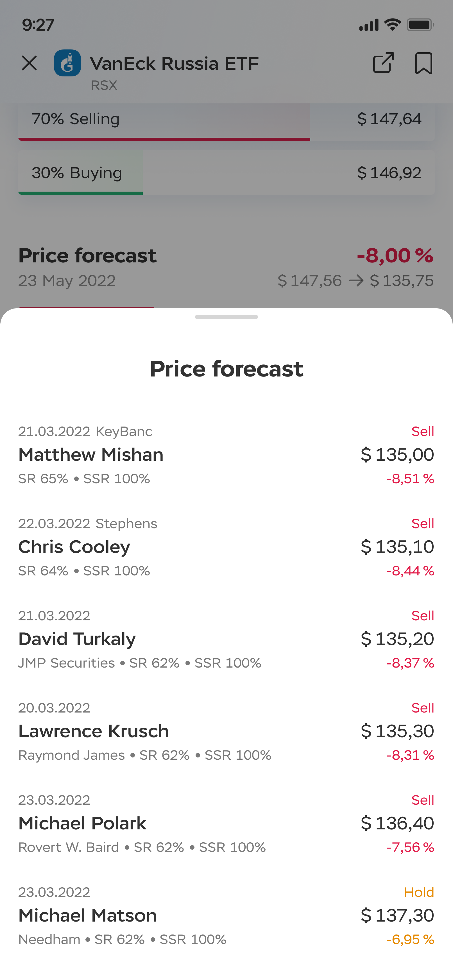
Task: Tap the battery indicator in status bar
Action: 420,25
